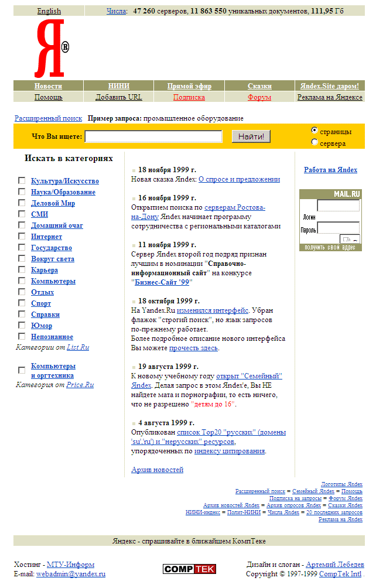Open the Архив опросов Яndex footer link
Viewport: 376px width, 588px height.
point(293,505)
